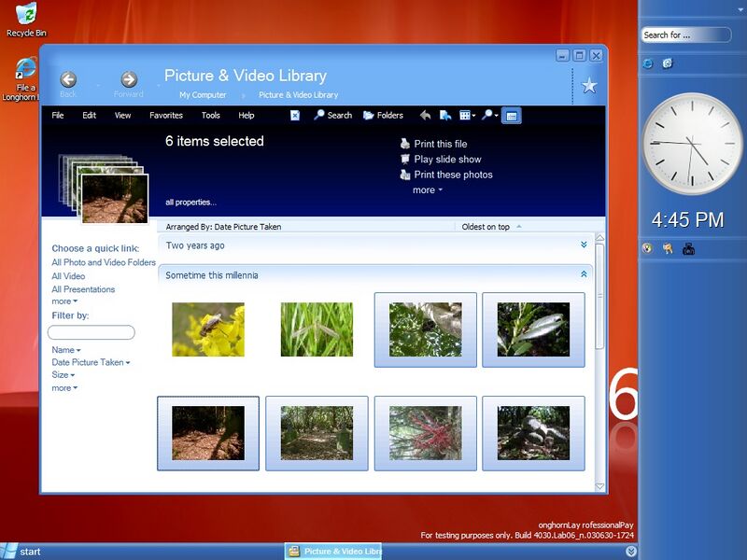Image resolution: width=747 pixels, height=560 pixels.
Task: Select the bee on yellow flower thumbnail
Action: click(x=208, y=329)
